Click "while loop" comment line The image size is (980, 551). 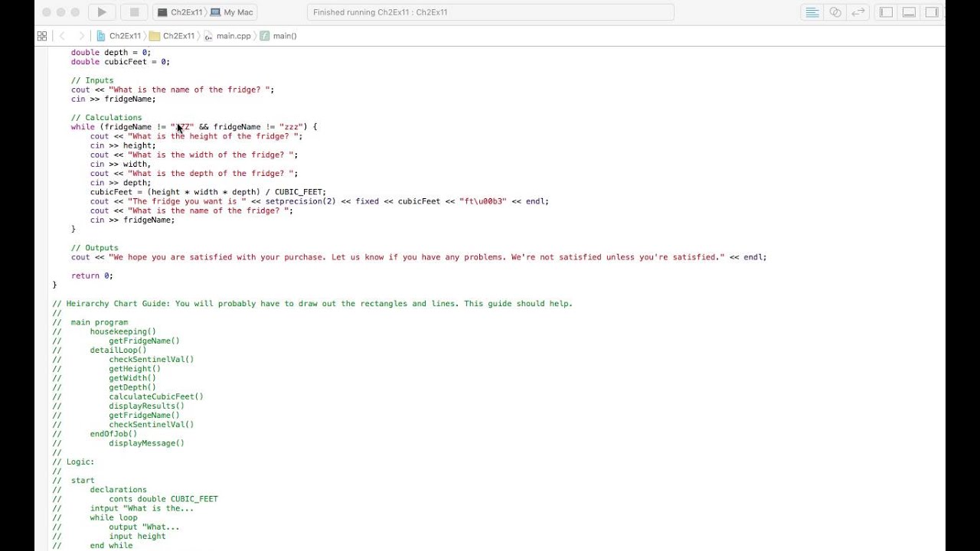tap(113, 517)
